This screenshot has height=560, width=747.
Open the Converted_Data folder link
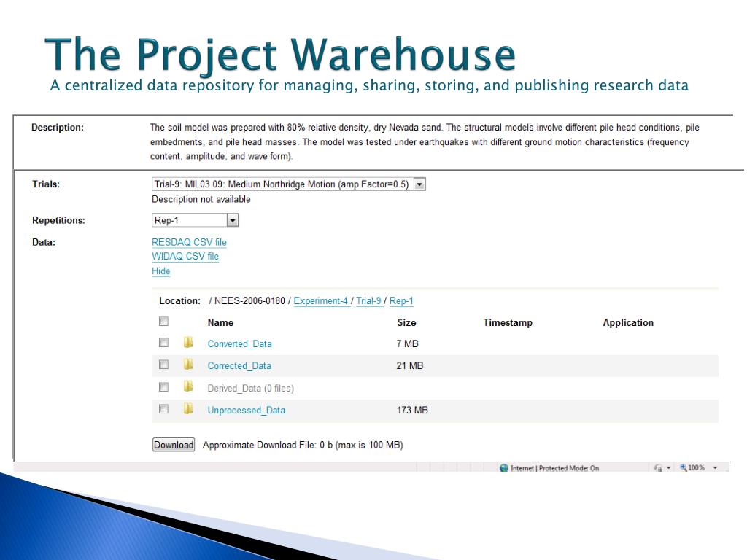[239, 344]
